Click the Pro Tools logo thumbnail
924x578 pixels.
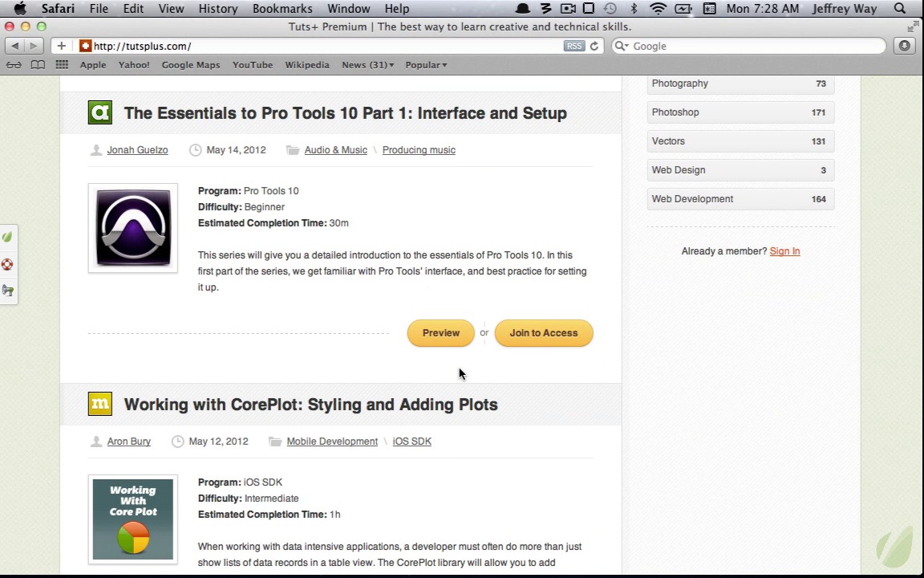(x=133, y=228)
